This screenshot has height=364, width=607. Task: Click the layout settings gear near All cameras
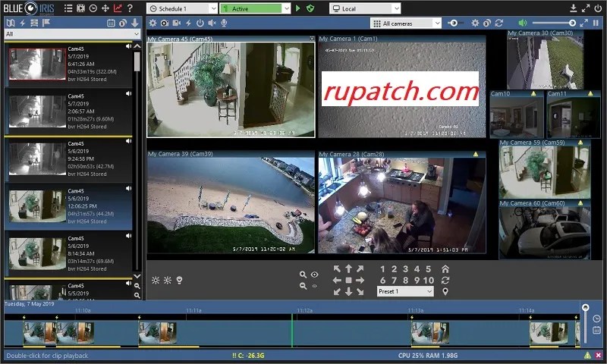pos(475,24)
